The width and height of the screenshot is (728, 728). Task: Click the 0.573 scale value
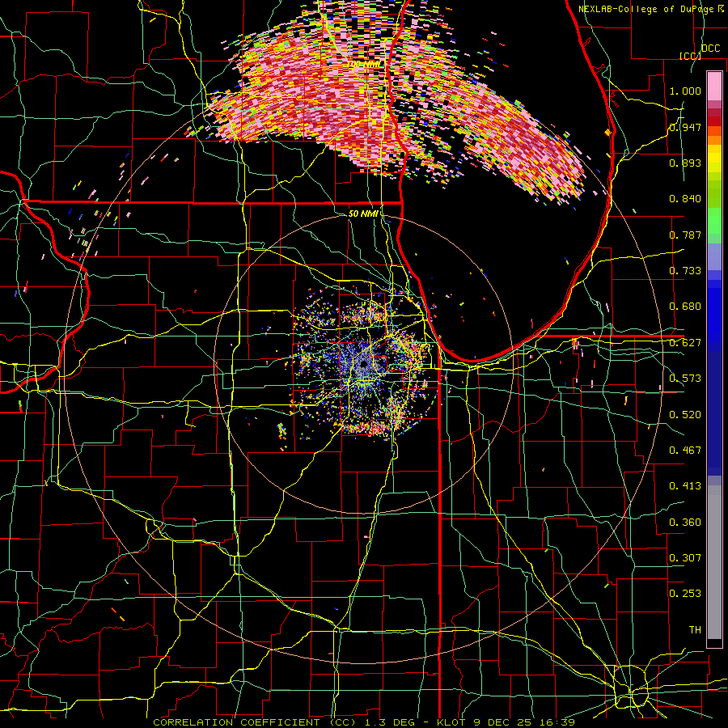(685, 379)
